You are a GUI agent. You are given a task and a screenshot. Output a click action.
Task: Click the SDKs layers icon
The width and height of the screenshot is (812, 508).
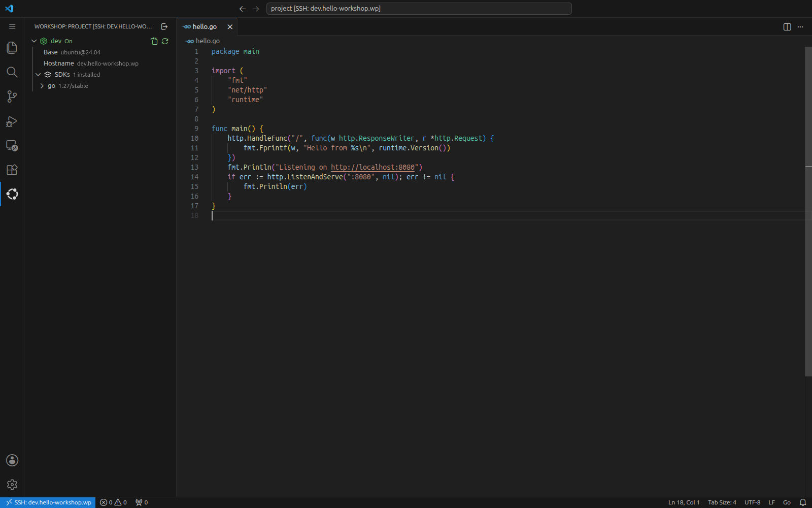[x=48, y=75]
